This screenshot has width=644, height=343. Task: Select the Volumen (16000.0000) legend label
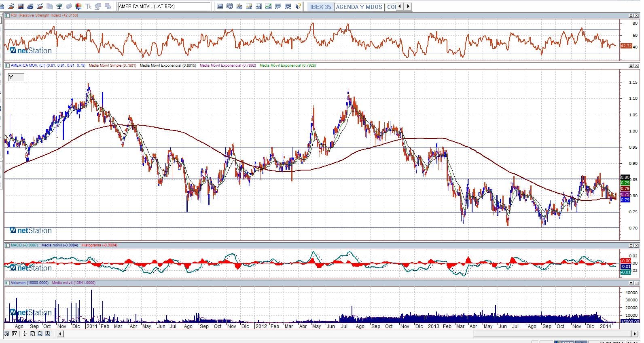pyautogui.click(x=30, y=283)
